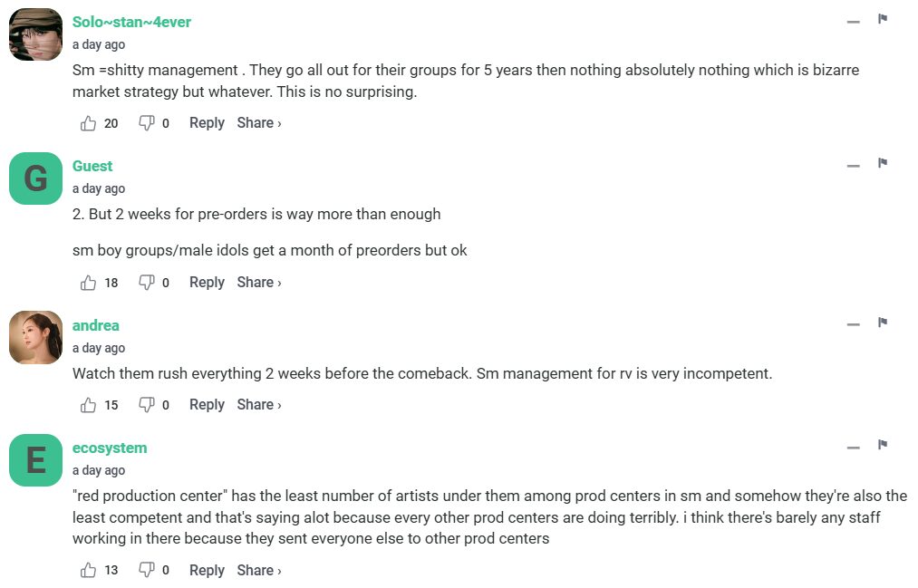Viewport: 918px width, 588px height.
Task: Reply to the ecosystem comment
Action: click(x=207, y=571)
